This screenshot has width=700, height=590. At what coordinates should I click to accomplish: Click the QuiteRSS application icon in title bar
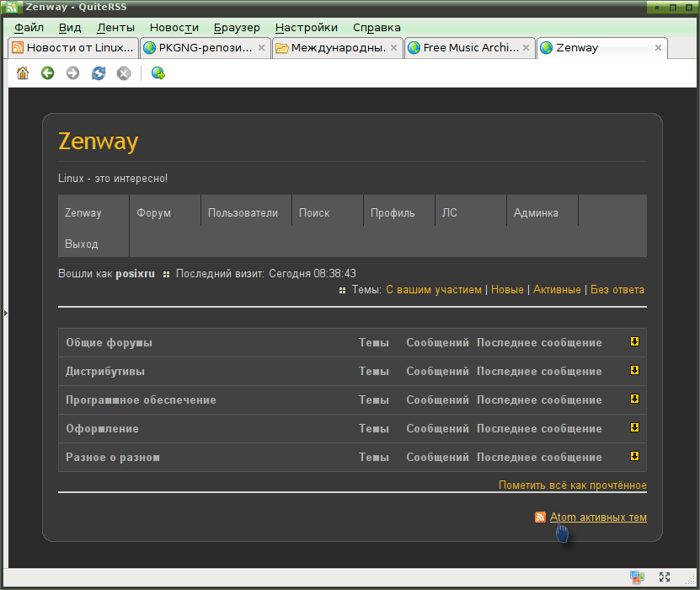point(12,7)
